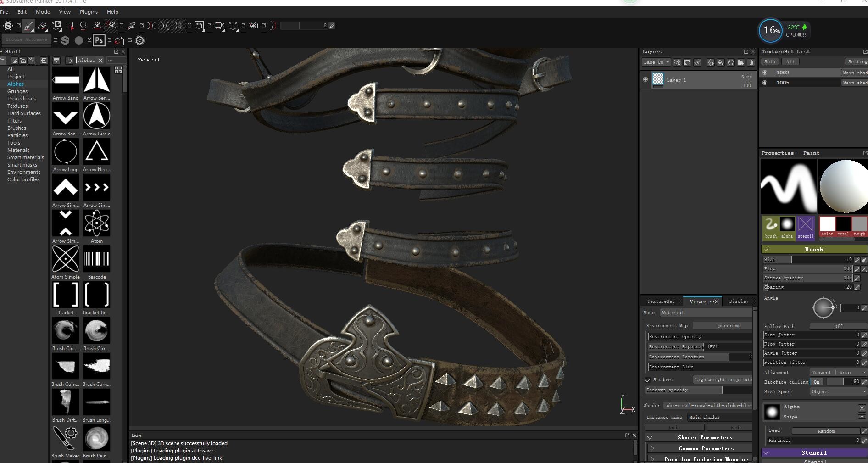This screenshot has height=463, width=868.
Task: Toggle Follow Path Off button
Action: [x=838, y=326]
